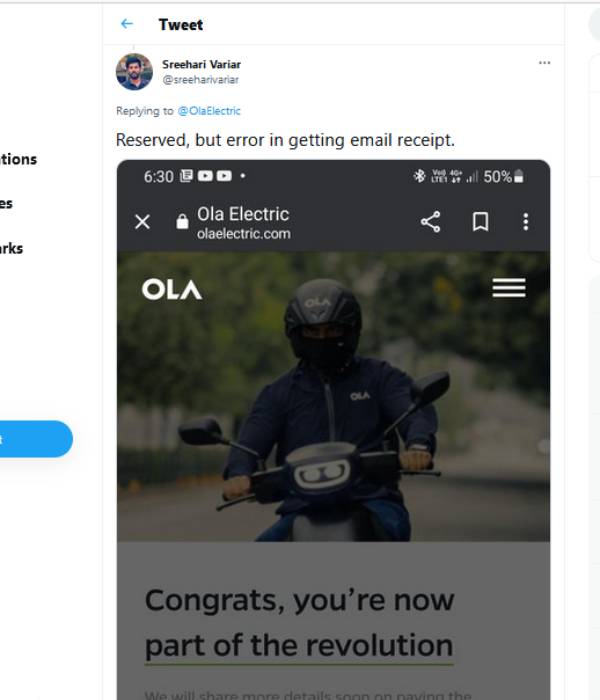Open the @OlaElectric mention link
The height and width of the screenshot is (700, 600).
coord(209,111)
